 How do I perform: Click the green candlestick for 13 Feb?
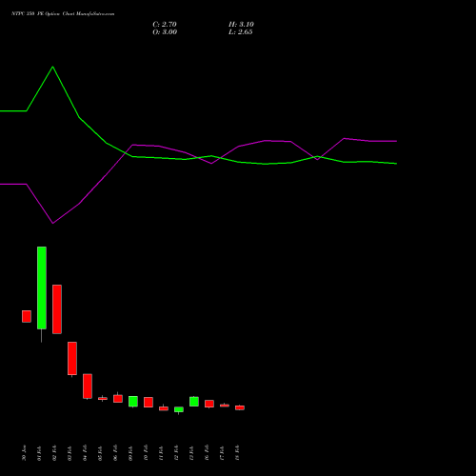pyautogui.click(x=194, y=402)
